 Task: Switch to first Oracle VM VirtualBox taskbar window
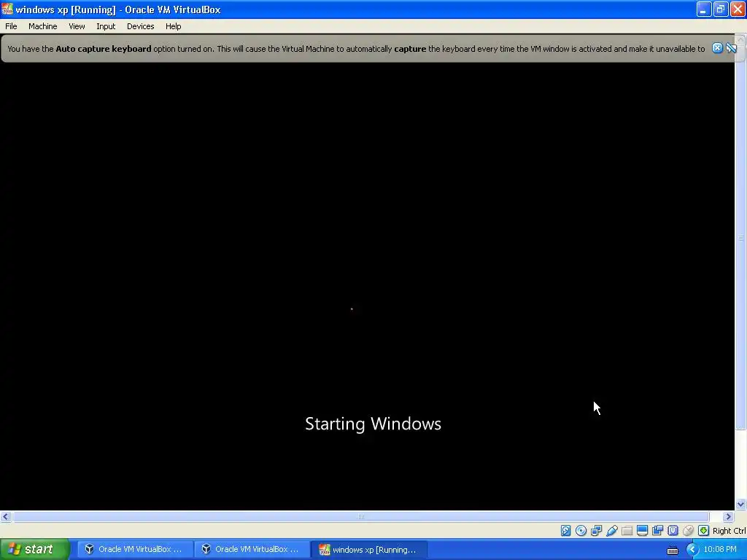[x=135, y=550]
